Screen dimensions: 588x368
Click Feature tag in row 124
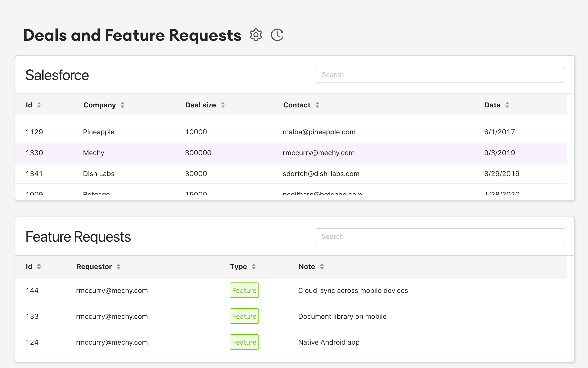click(x=244, y=342)
